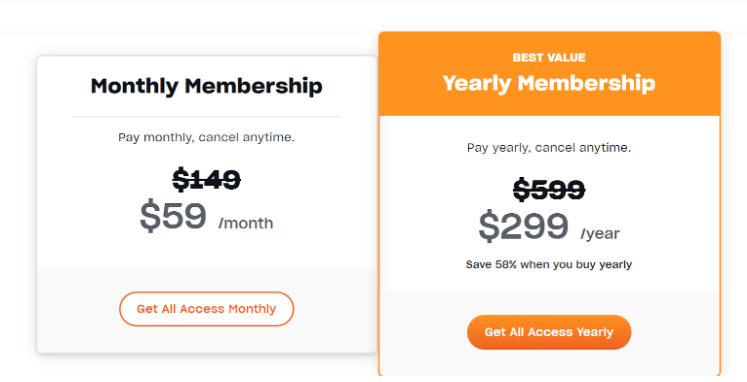Click the white body of monthly card
Screen dimensions: 747x382
[206, 162]
